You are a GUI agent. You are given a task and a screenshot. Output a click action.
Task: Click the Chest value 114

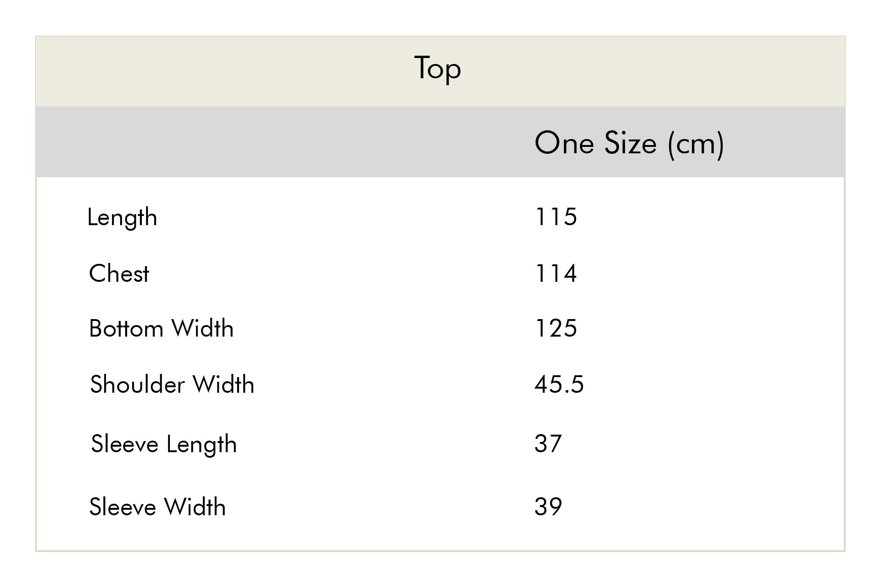[556, 274]
